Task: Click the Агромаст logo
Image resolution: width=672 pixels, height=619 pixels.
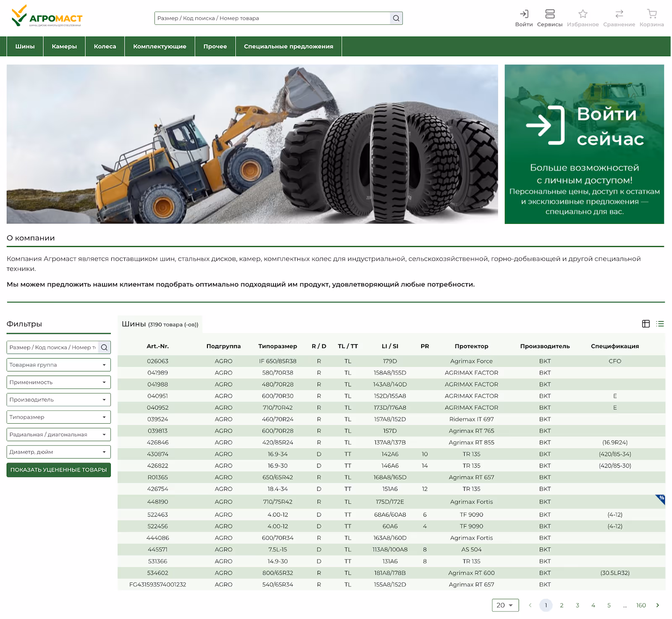Action: click(47, 16)
